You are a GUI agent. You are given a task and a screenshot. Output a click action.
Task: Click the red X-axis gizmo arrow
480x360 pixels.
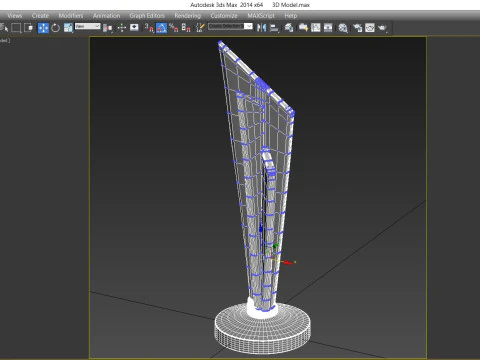(288, 263)
